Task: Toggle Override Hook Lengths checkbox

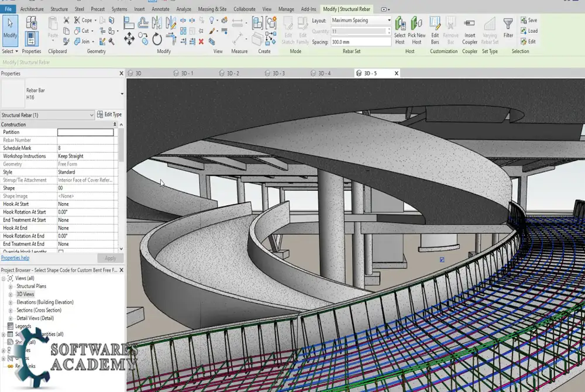Action: (x=61, y=252)
